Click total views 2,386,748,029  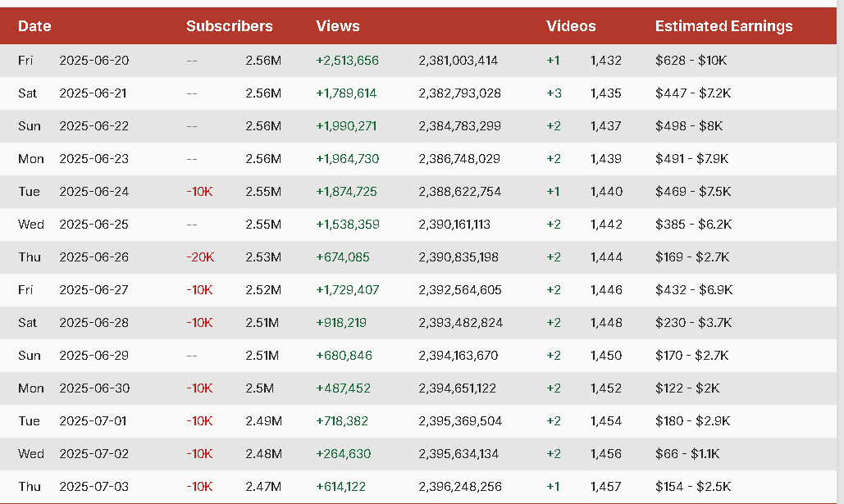[459, 159]
